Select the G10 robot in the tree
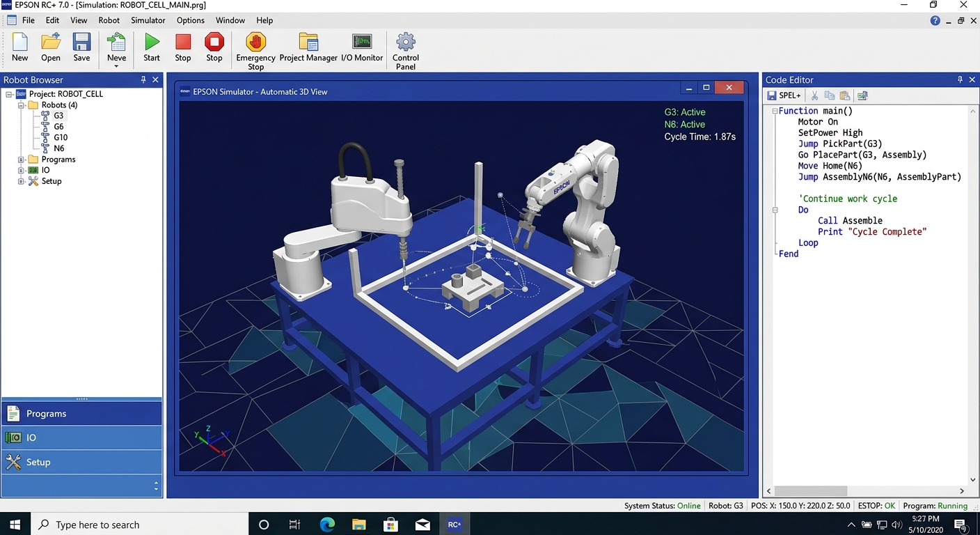This screenshot has width=980, height=535. coord(61,137)
